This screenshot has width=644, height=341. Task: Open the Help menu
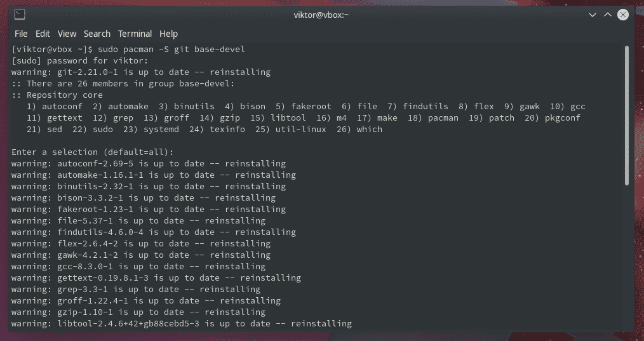pos(168,34)
